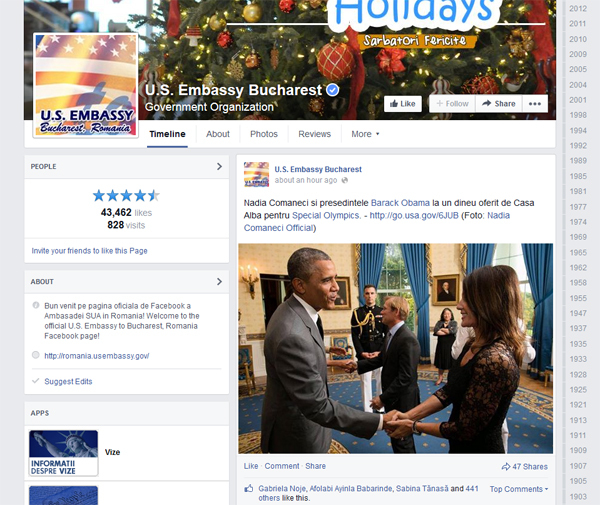
Task: Click the Follow button on cover
Action: click(x=452, y=104)
